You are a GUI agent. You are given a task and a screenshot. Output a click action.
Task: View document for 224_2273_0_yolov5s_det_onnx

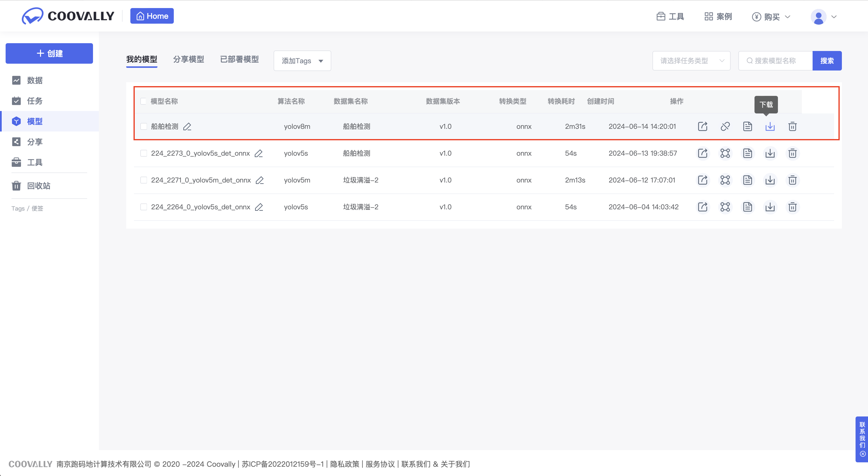click(747, 153)
